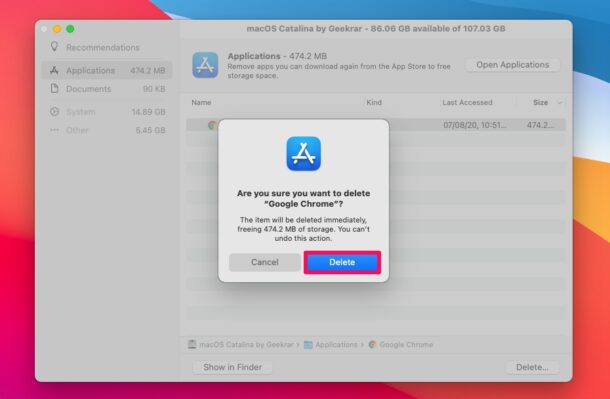Sort by the Size column header

pyautogui.click(x=540, y=103)
